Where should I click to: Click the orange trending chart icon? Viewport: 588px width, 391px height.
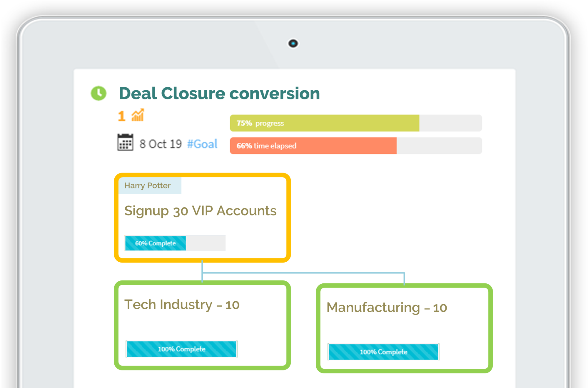pos(138,115)
